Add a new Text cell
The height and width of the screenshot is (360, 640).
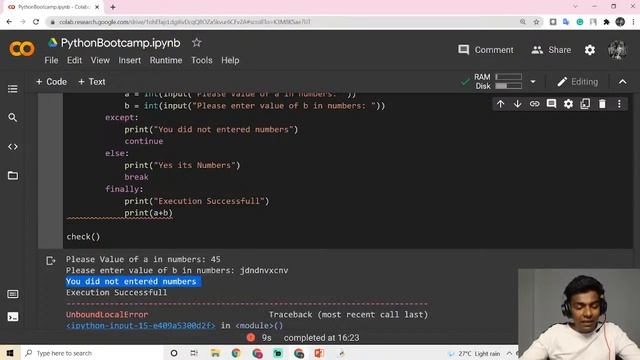coord(92,82)
